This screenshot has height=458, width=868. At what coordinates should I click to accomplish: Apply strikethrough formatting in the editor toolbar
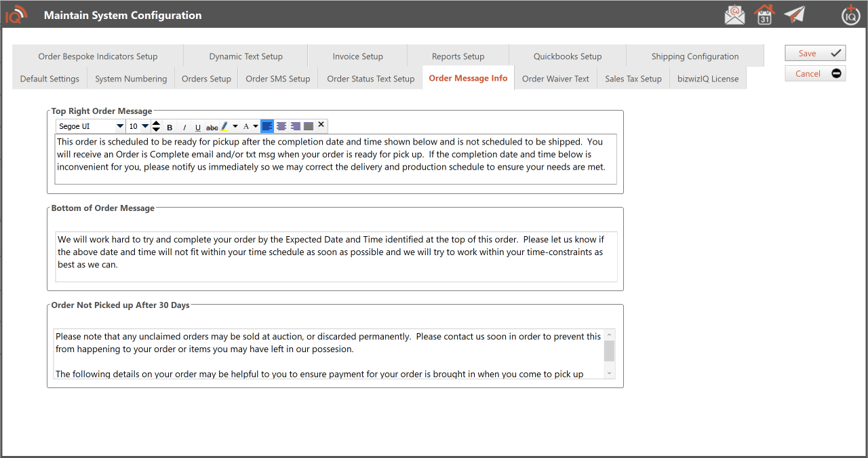click(212, 127)
